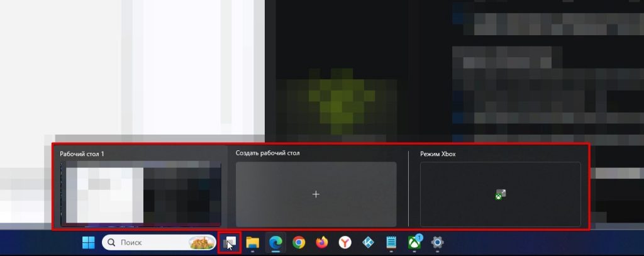The height and width of the screenshot is (256, 644).
Task: Click the Поиск search box
Action: click(x=159, y=242)
